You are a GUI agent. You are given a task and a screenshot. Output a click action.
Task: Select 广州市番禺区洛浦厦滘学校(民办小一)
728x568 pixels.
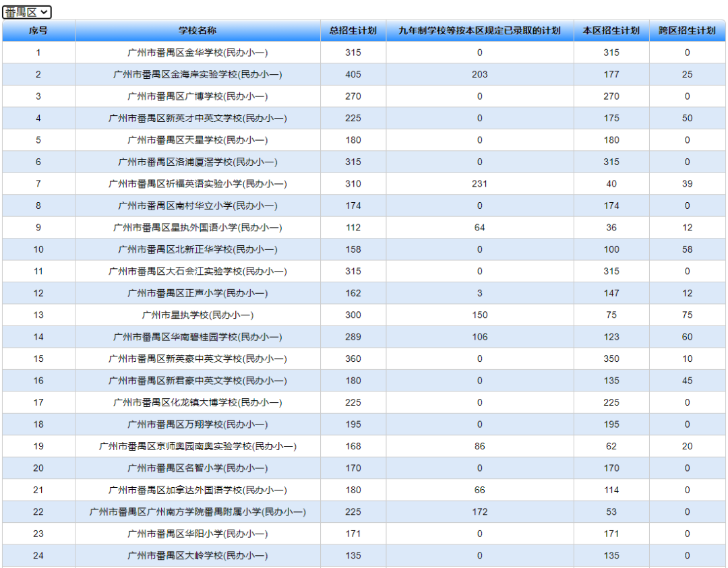198,162
